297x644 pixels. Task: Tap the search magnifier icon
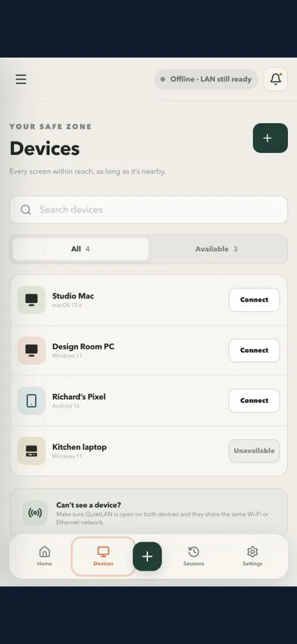pyautogui.click(x=26, y=210)
